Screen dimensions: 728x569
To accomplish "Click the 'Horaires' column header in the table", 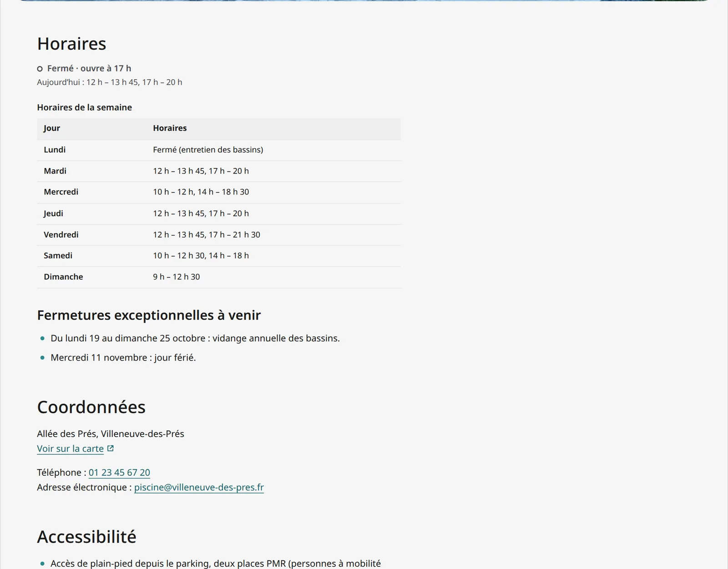I will tap(170, 128).
